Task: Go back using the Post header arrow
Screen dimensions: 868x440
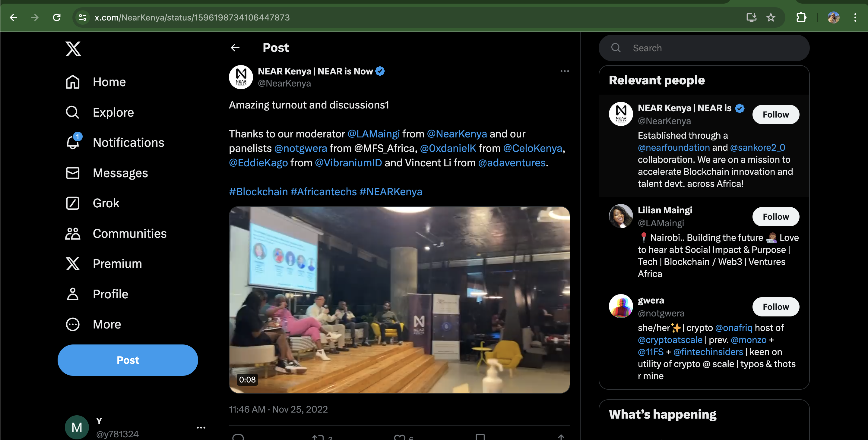Action: (235, 48)
